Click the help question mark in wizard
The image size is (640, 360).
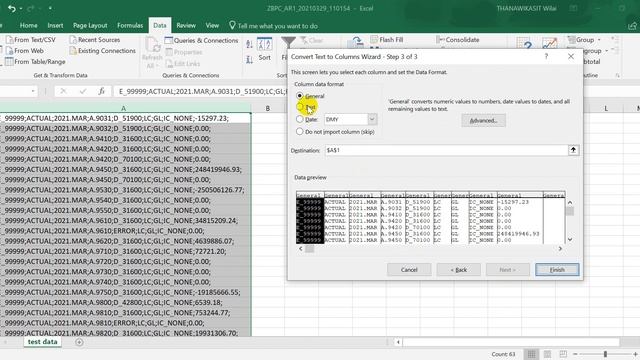click(x=546, y=56)
